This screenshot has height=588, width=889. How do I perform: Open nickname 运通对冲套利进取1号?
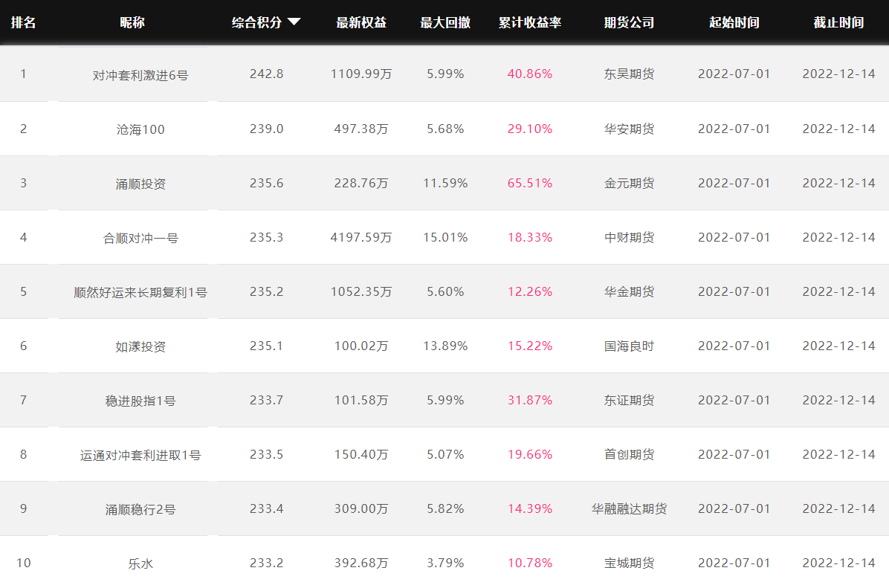coord(140,456)
